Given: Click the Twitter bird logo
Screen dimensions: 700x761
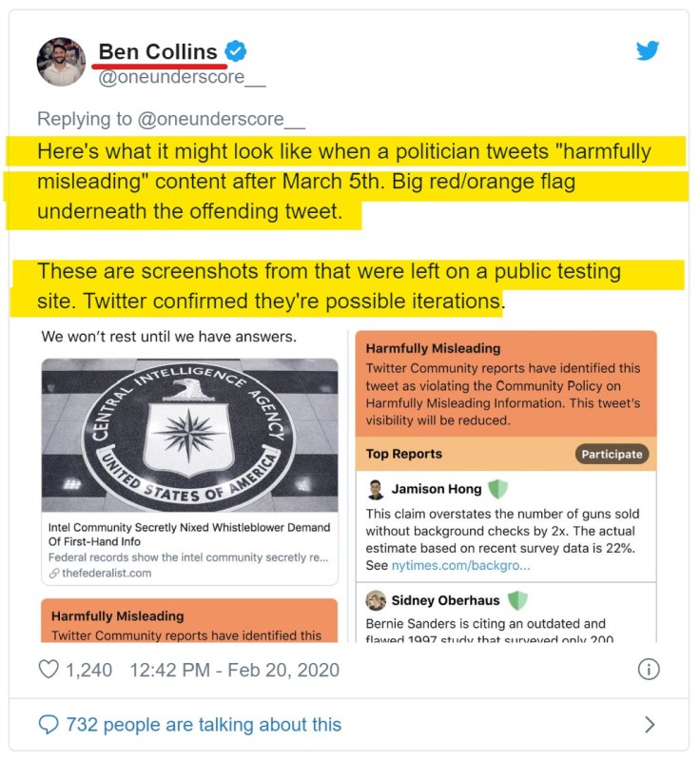Looking at the screenshot, I should click(x=648, y=50).
